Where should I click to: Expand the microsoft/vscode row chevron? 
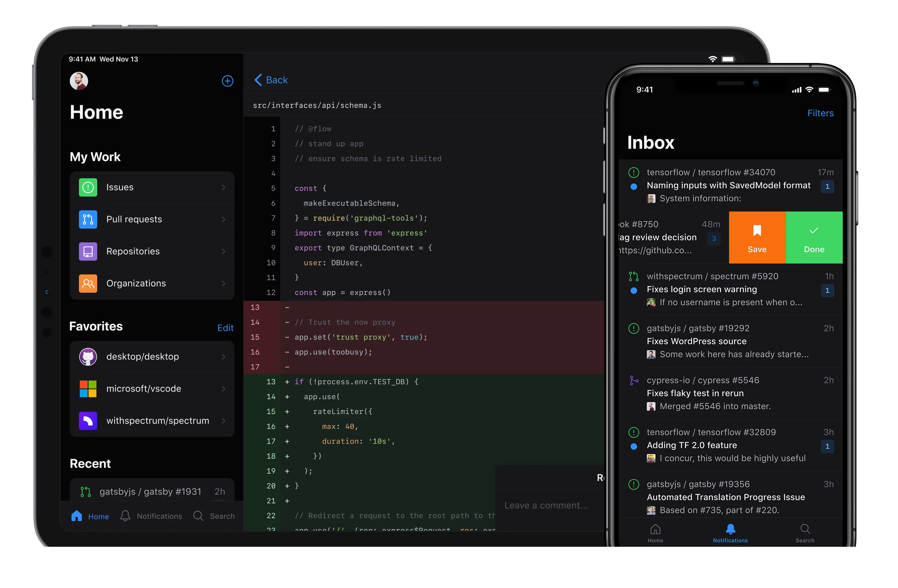223,389
